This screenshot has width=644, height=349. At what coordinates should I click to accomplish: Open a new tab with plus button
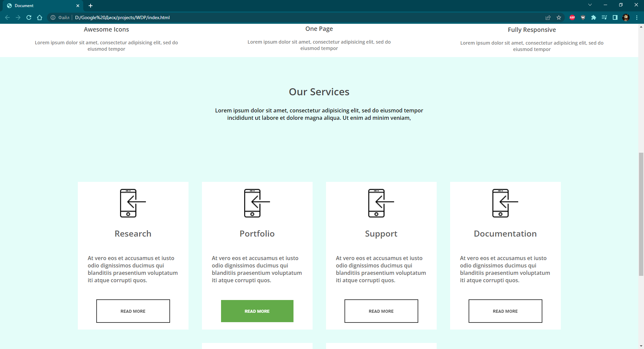(91, 6)
